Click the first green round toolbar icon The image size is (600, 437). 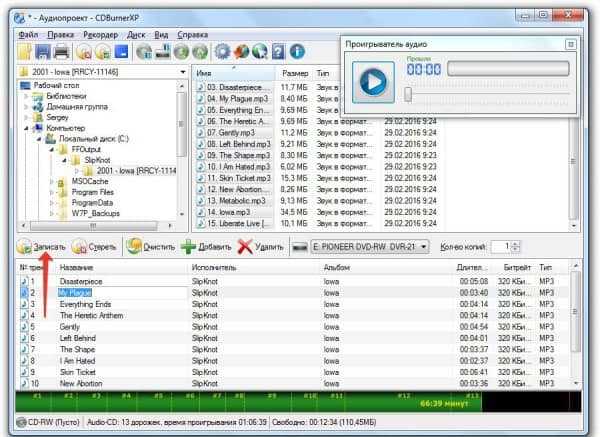(x=181, y=51)
